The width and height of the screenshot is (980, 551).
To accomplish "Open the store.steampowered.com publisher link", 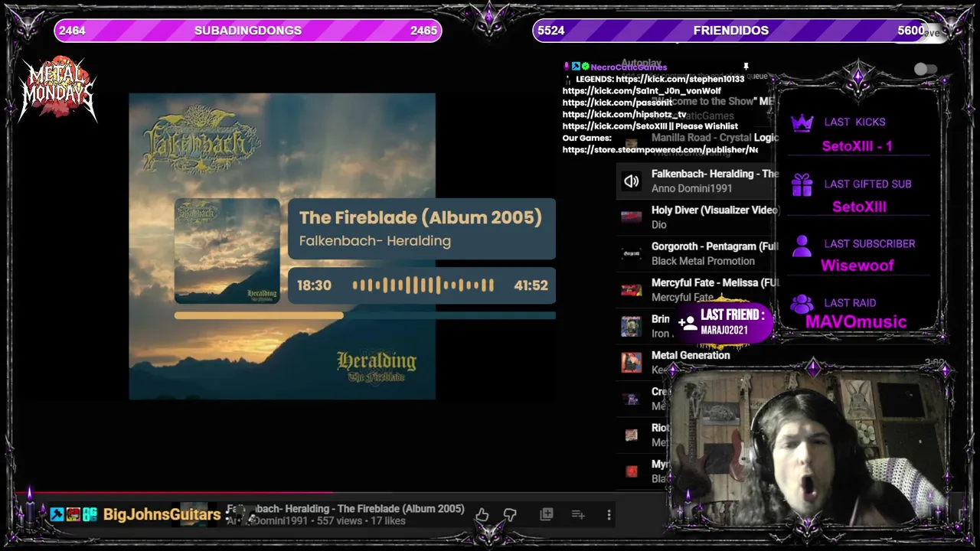I will click(x=660, y=150).
